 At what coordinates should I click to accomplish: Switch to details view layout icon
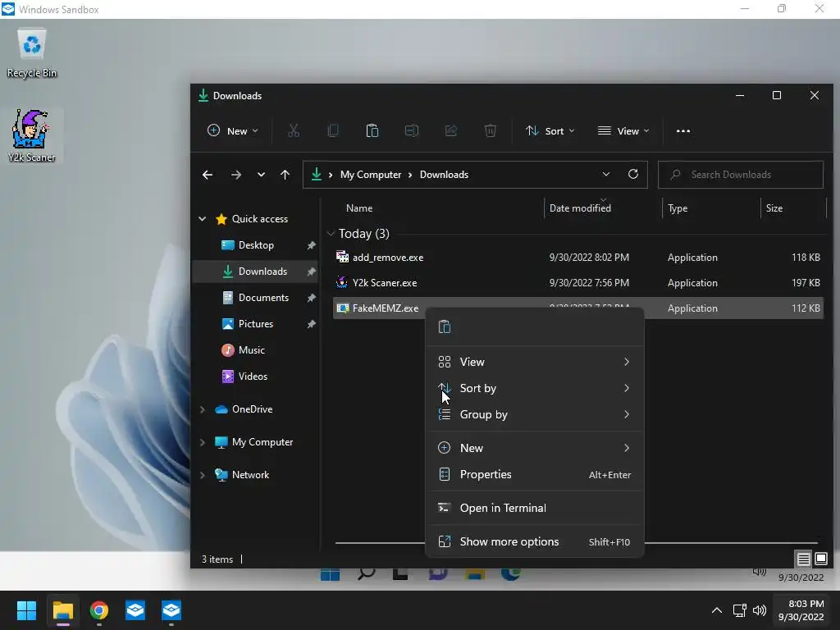(x=803, y=559)
